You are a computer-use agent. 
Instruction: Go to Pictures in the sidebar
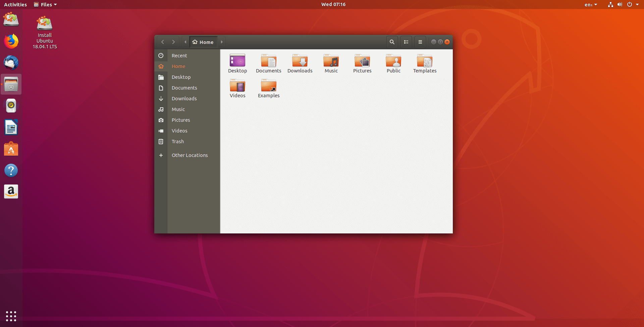187,120
